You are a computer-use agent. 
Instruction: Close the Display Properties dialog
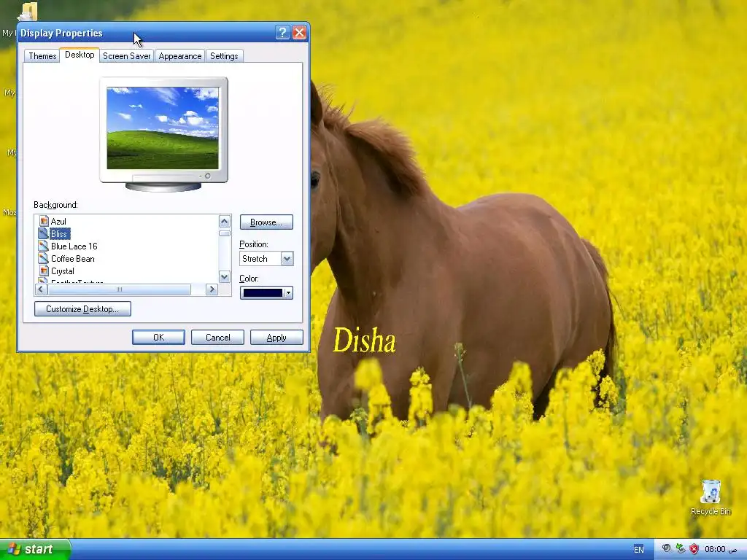(x=299, y=32)
